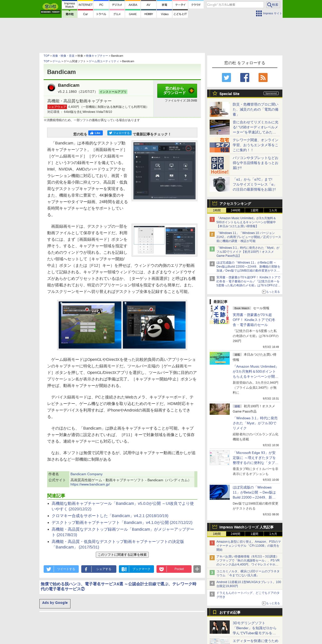The width and height of the screenshot is (322, 644).
Task: Open the Android 11搭載タブレット ranking item
Action: tap(249, 584)
